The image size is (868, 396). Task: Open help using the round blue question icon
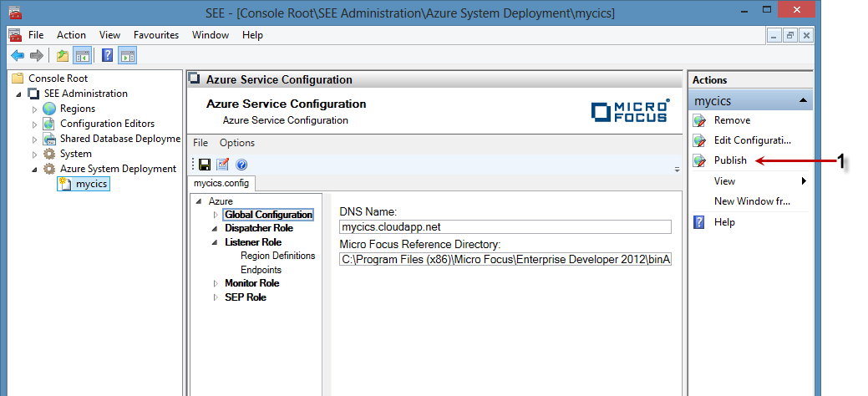tap(241, 165)
